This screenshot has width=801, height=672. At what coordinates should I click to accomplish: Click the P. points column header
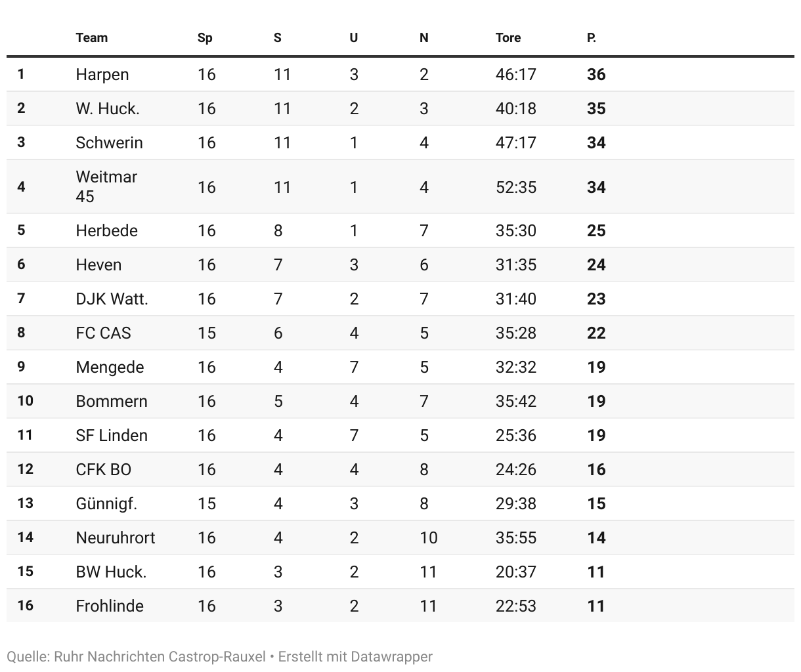tap(591, 37)
